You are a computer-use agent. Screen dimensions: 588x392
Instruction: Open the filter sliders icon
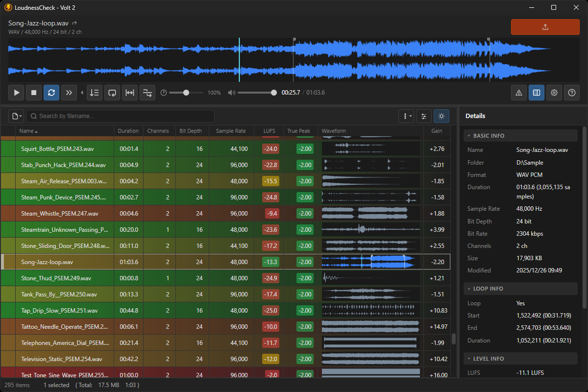click(x=424, y=116)
